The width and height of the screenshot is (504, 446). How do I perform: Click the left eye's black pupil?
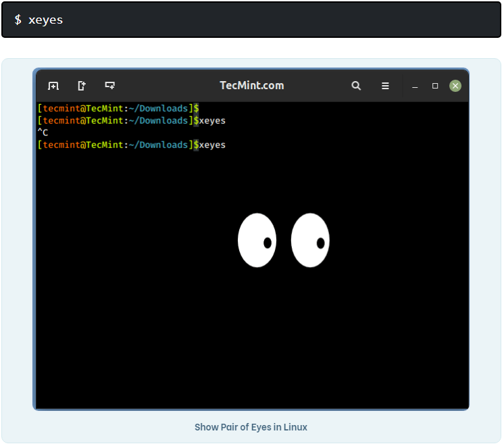268,243
